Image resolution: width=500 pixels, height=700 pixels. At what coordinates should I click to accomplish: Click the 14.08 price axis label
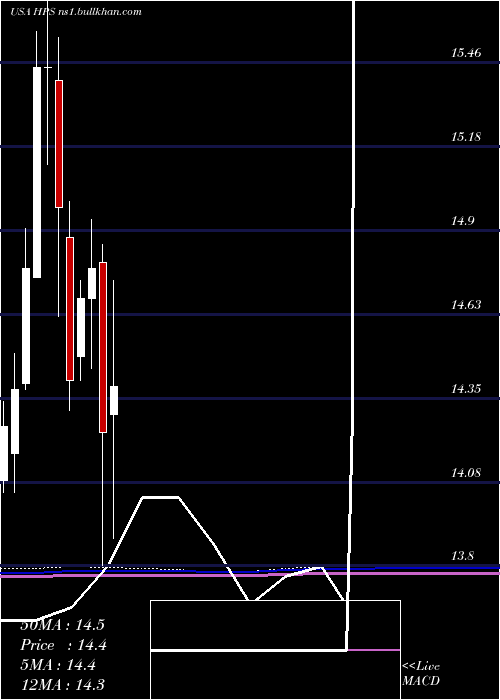[x=466, y=473]
